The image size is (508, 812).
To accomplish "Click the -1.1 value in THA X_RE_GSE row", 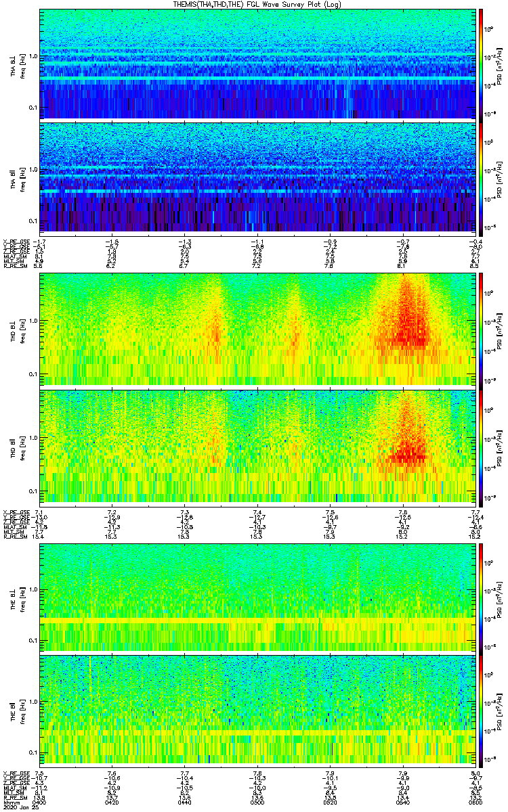I will click(x=256, y=241).
